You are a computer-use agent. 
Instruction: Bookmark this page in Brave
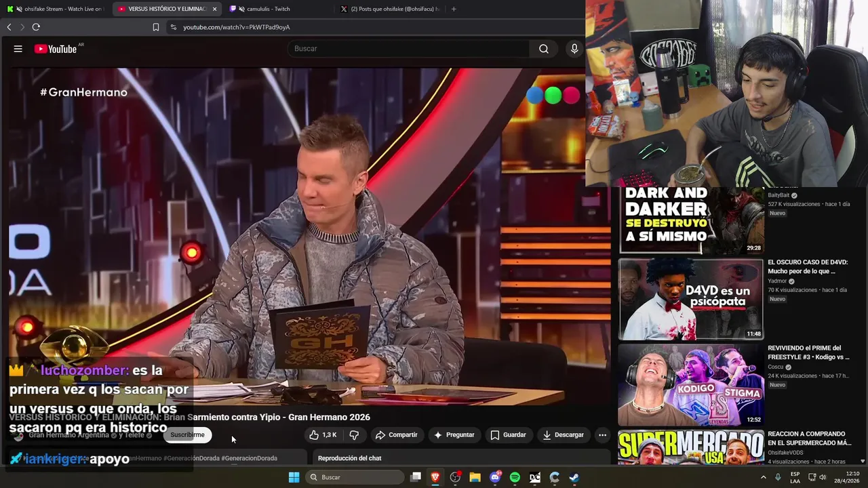156,27
